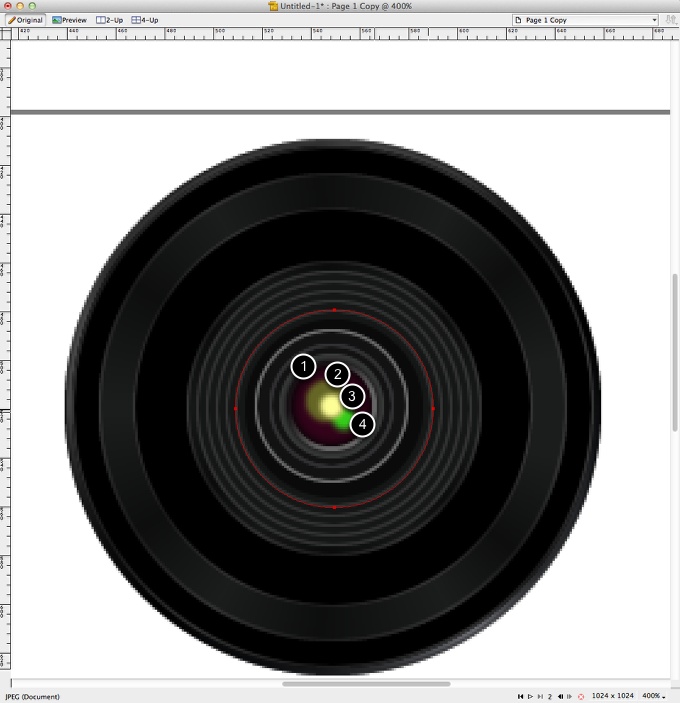Minimize the window with the yellow button

20,6
